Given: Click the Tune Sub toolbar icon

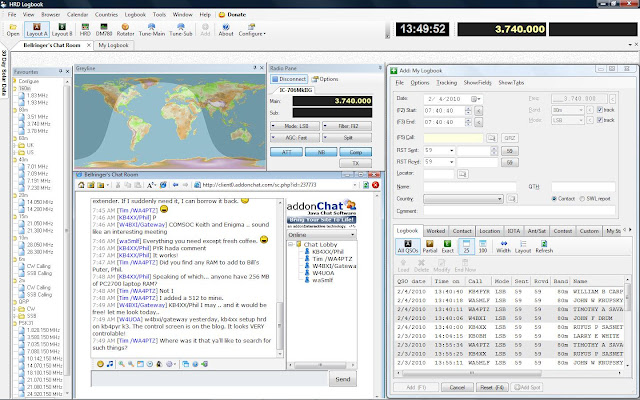Looking at the screenshot, I should [180, 30].
